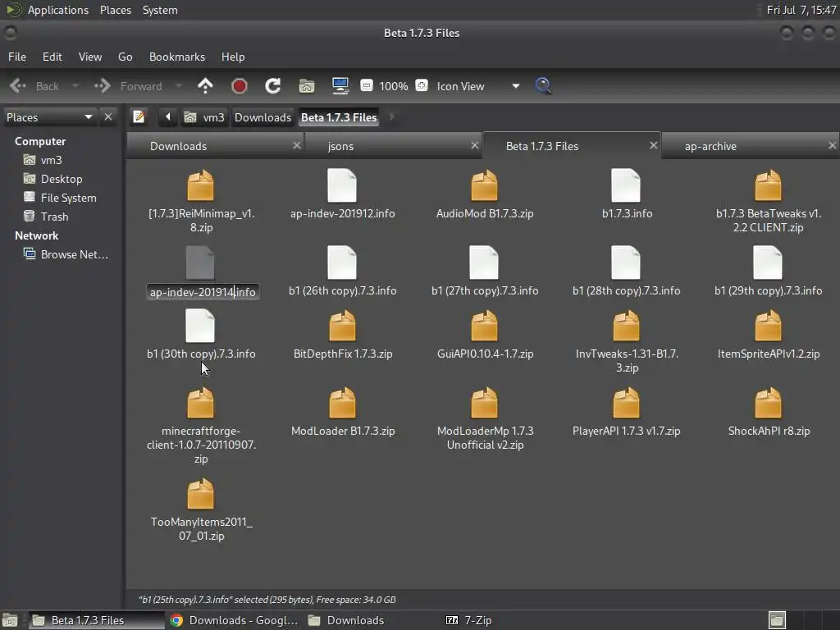Open the File menu
The height and width of the screenshot is (630, 840).
tap(17, 57)
